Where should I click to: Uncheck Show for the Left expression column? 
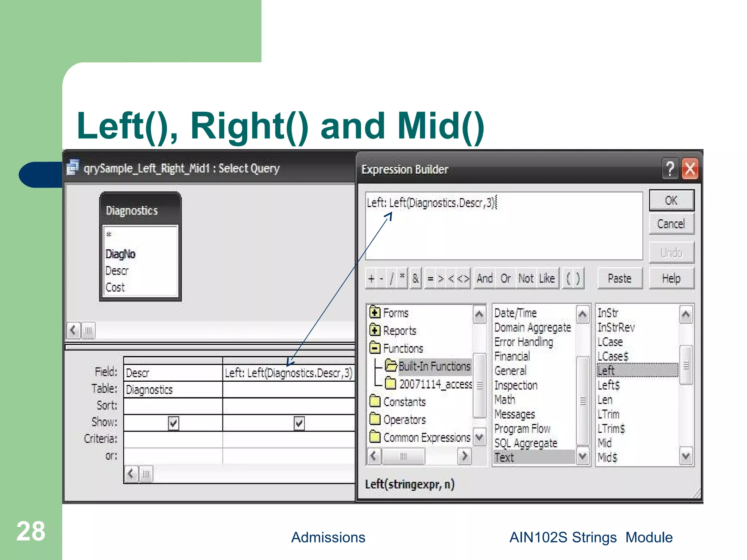299,423
